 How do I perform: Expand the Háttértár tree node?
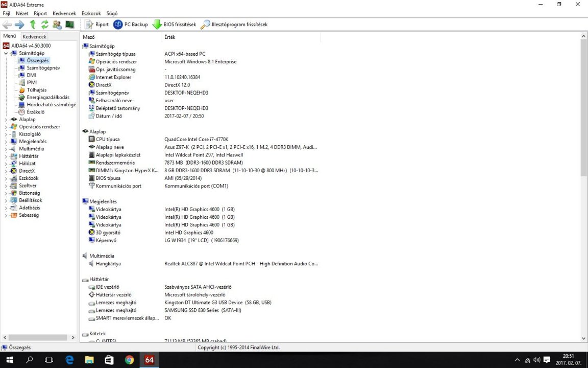[6, 156]
